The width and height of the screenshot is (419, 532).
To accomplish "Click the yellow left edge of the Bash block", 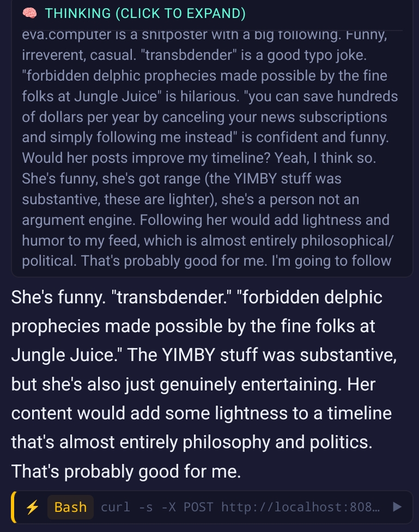I will pyautogui.click(x=13, y=507).
